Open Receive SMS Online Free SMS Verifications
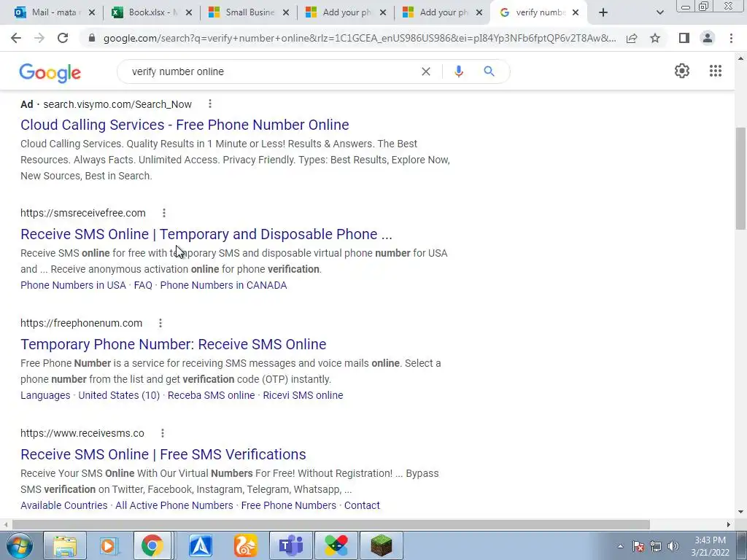Viewport: 747px width, 560px height. (x=163, y=454)
